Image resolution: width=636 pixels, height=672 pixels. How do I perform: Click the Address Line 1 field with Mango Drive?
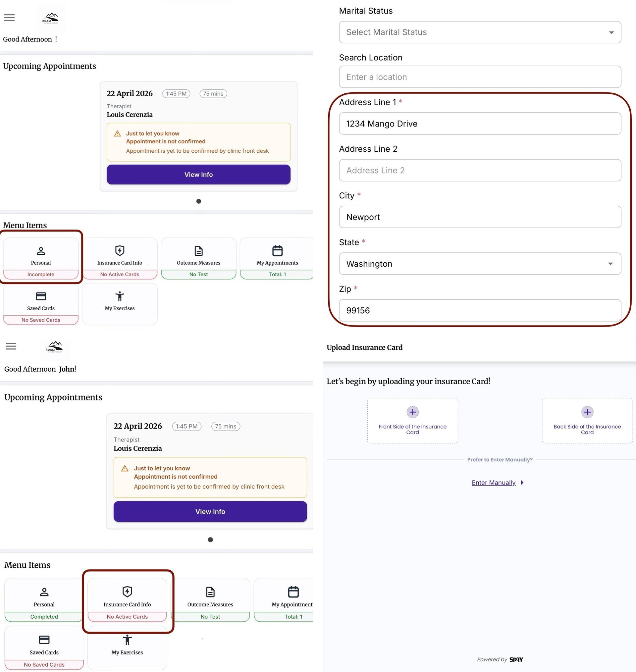(x=479, y=124)
